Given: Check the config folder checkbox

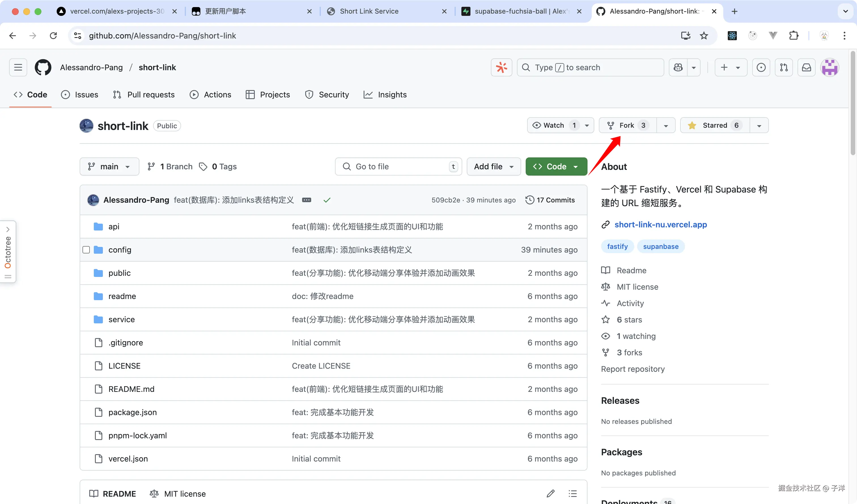Looking at the screenshot, I should pos(86,250).
